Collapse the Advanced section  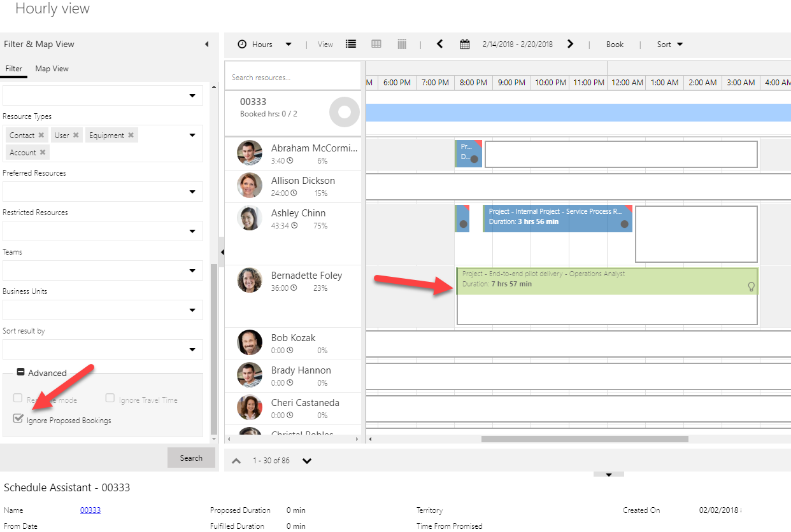(x=21, y=373)
